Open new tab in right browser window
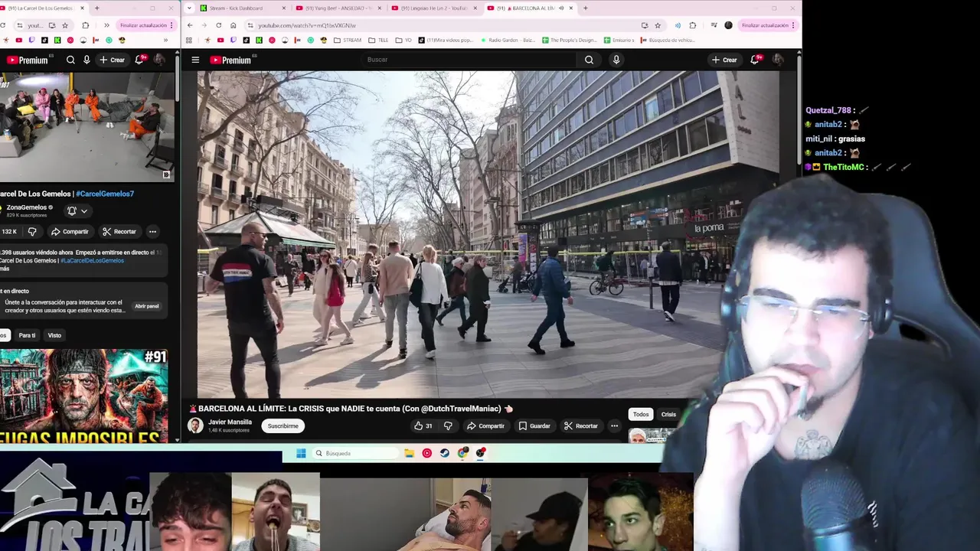The image size is (980, 551). point(586,8)
